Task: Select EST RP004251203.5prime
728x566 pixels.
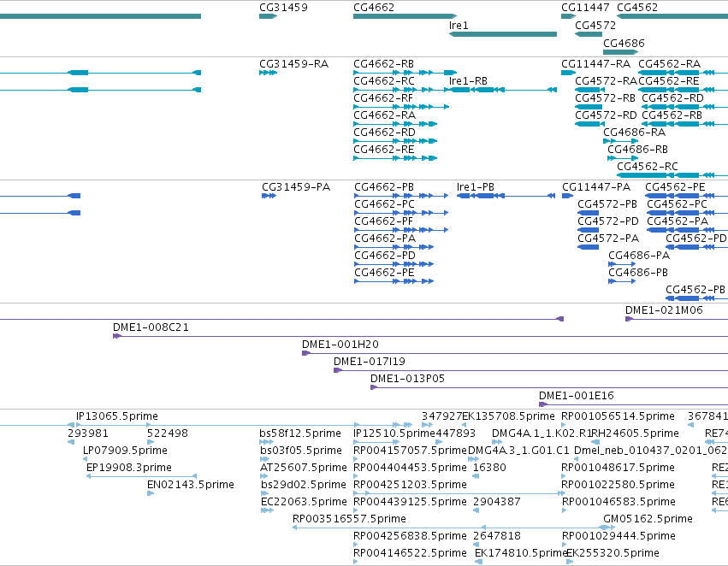Action: tap(459, 493)
